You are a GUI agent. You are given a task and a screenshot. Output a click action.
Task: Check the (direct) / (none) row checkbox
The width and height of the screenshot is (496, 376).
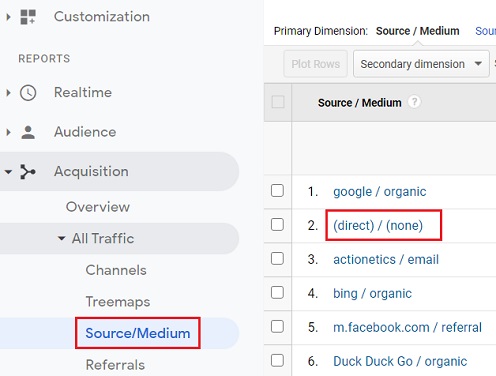[x=277, y=225]
